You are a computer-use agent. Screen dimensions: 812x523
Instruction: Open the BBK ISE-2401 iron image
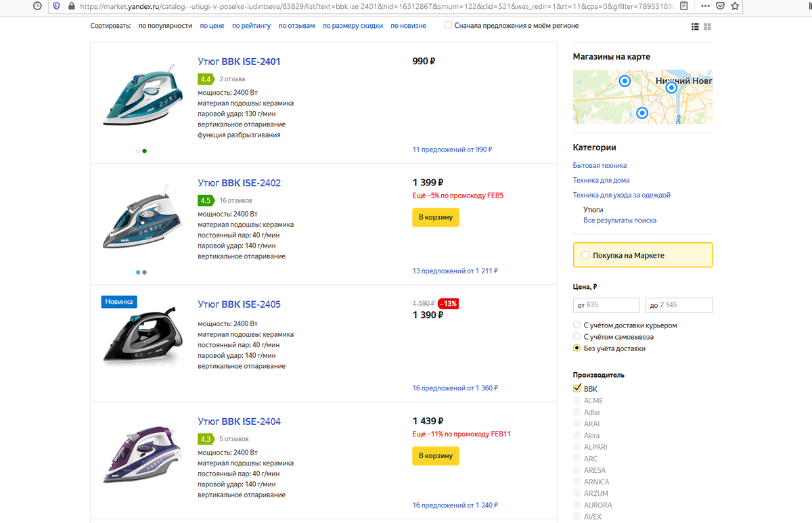[141, 96]
